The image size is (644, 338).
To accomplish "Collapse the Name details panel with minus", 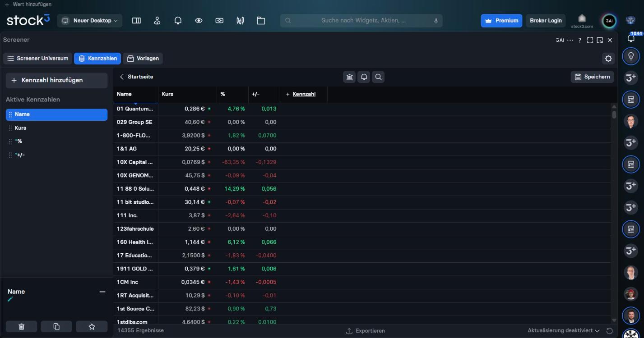I will coord(102,292).
